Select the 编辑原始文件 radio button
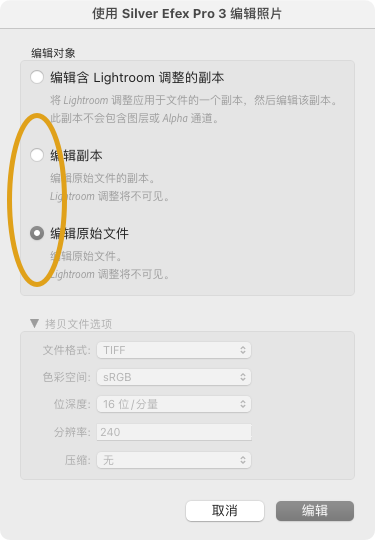The width and height of the screenshot is (375, 540). click(x=37, y=233)
